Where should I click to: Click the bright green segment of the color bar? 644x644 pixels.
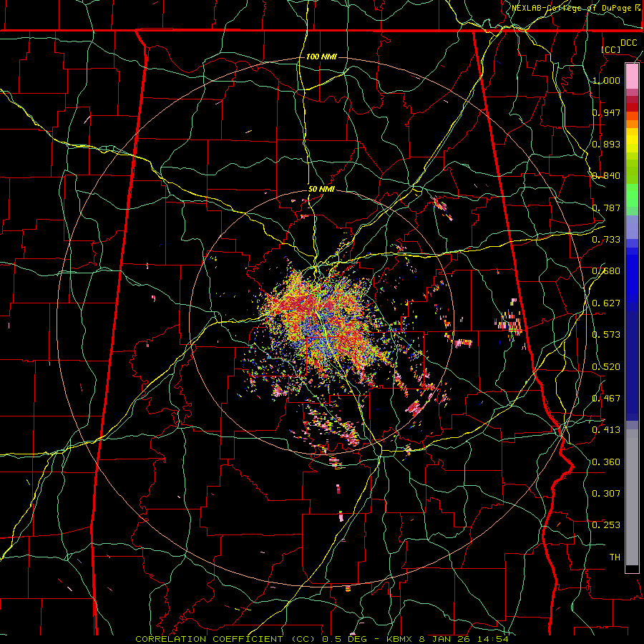click(632, 195)
